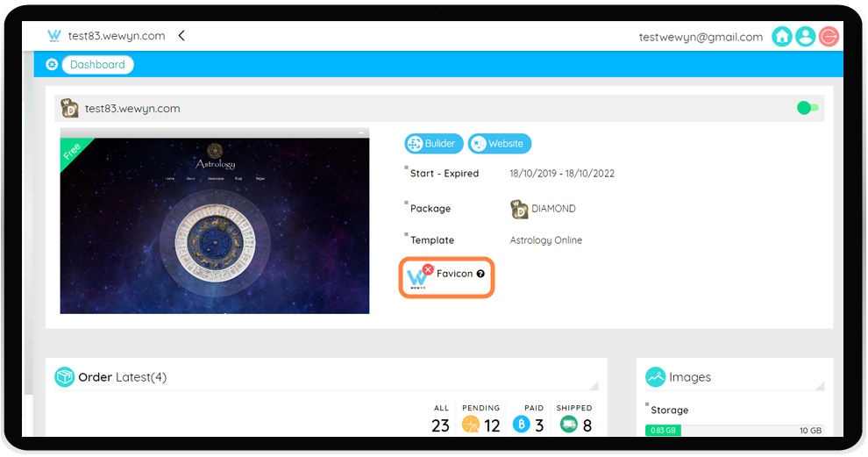Click the Astrology Online template name
The height and width of the screenshot is (457, 868).
546,240
